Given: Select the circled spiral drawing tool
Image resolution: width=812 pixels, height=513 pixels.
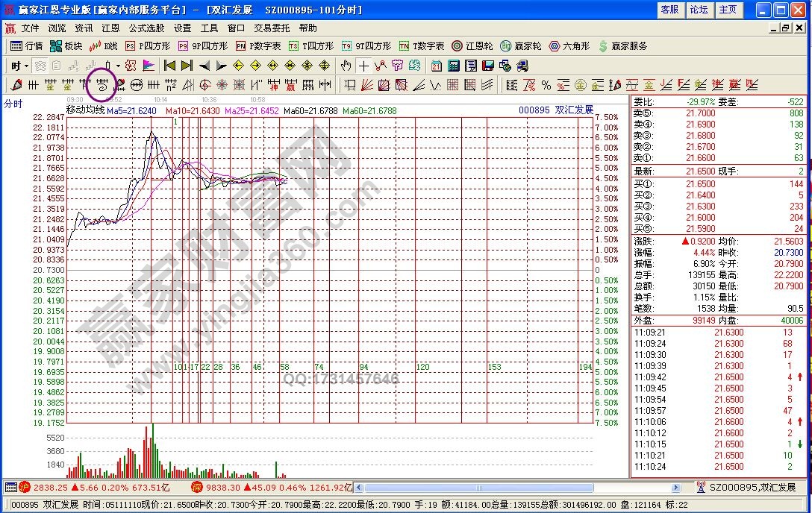Looking at the screenshot, I should coord(101,84).
